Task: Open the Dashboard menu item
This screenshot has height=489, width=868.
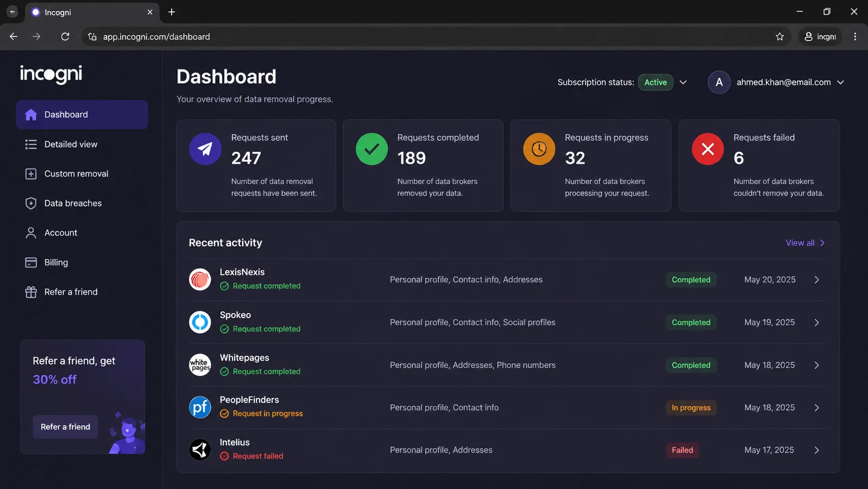Action: click(x=82, y=115)
